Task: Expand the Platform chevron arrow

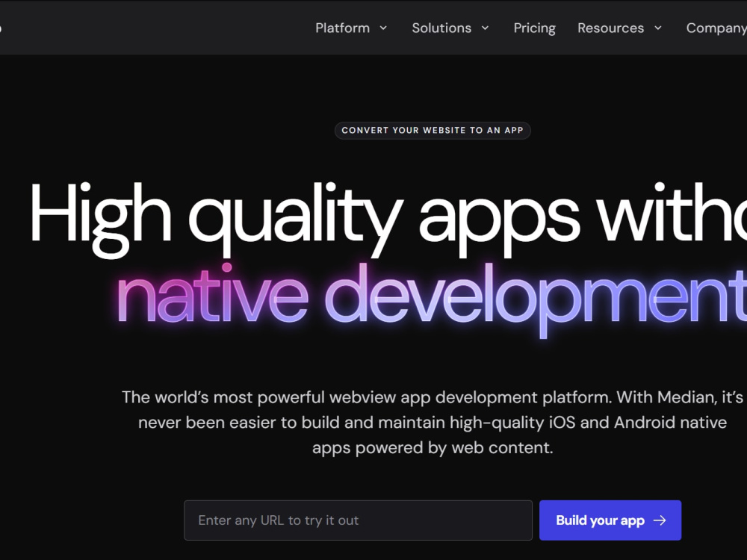Action: point(383,28)
